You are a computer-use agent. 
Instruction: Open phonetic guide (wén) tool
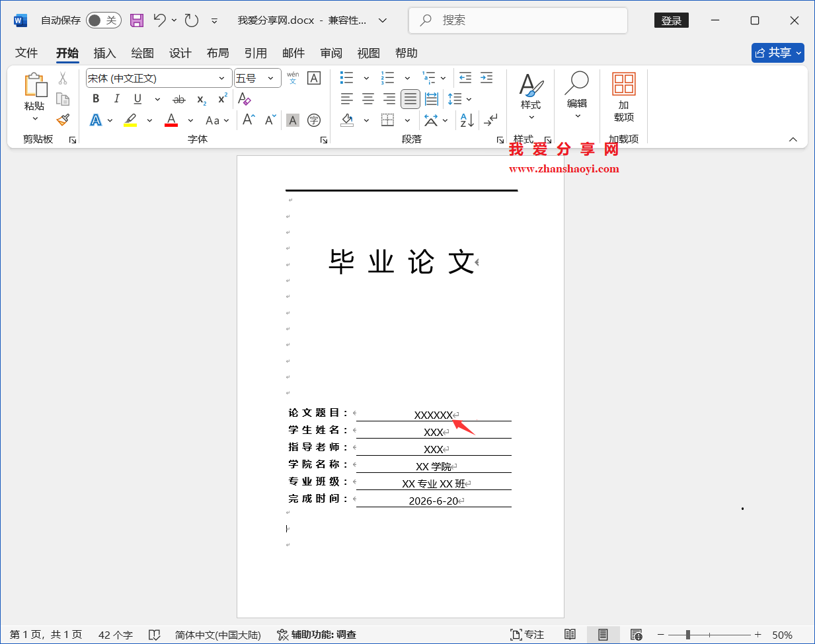(x=293, y=78)
